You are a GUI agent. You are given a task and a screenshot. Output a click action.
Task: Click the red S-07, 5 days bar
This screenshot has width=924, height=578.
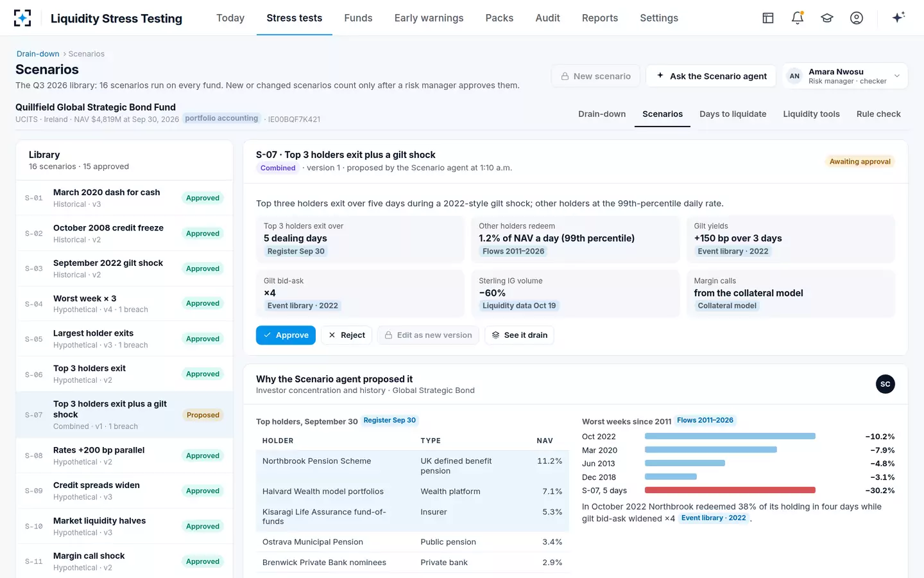tap(730, 490)
